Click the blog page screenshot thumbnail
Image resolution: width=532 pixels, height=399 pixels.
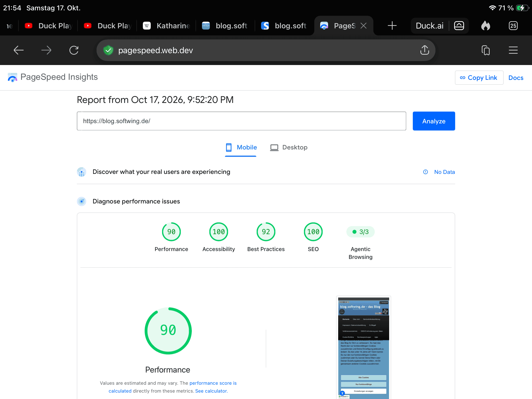coord(364,348)
